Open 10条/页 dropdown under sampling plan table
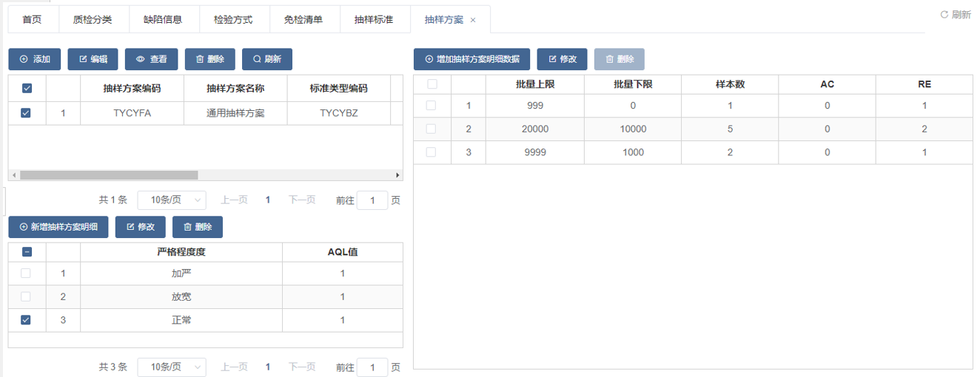The width and height of the screenshot is (980, 377). tap(172, 200)
